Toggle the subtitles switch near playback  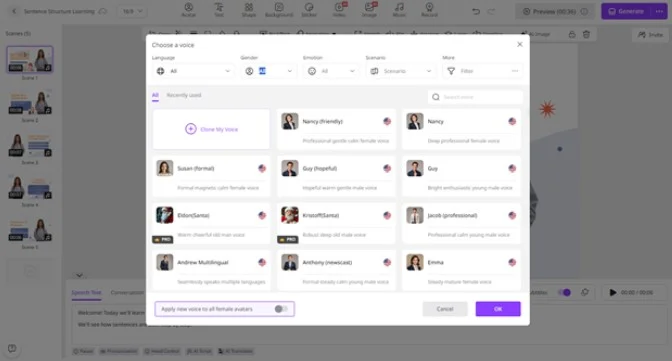[564, 292]
